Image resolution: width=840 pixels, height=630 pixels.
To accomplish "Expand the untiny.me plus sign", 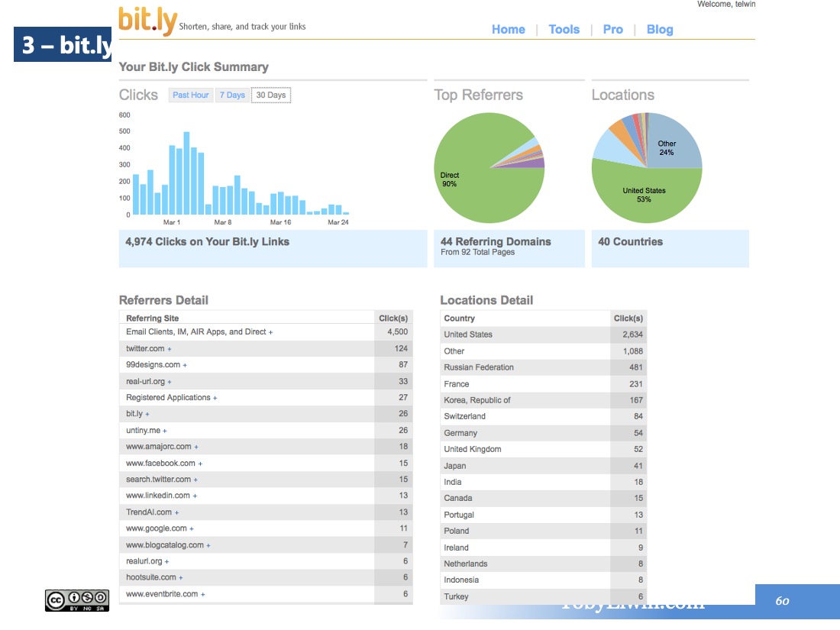I will pos(164,431).
